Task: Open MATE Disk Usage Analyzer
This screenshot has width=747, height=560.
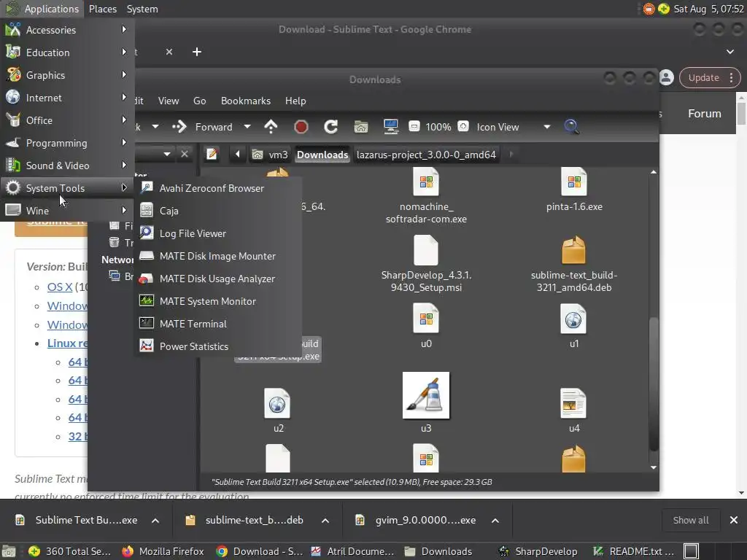Action: [x=218, y=279]
